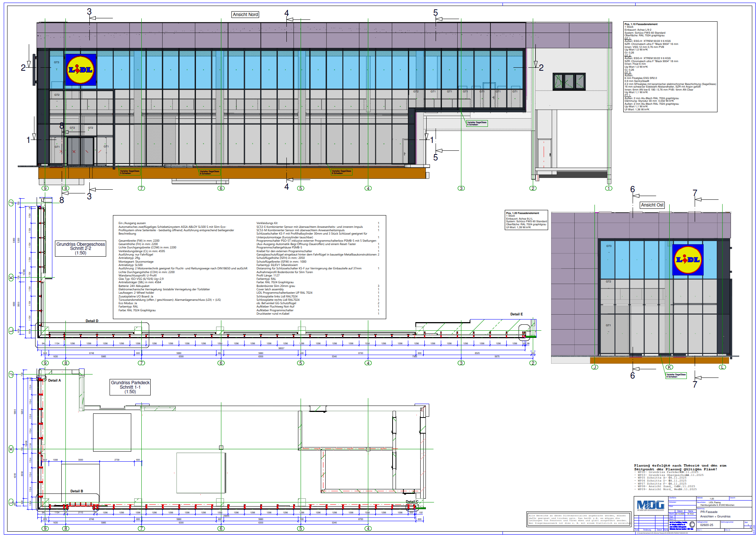Select the "Planung erfolgte nach Theorie" note heading

(x=680, y=467)
